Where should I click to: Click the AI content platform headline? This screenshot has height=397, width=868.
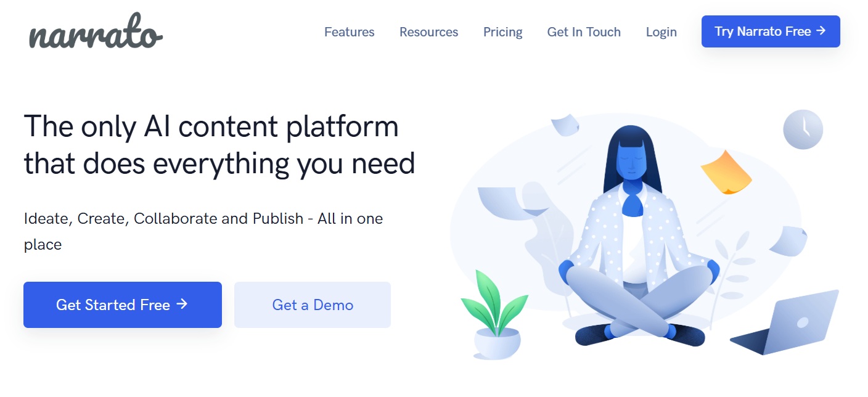(x=219, y=145)
